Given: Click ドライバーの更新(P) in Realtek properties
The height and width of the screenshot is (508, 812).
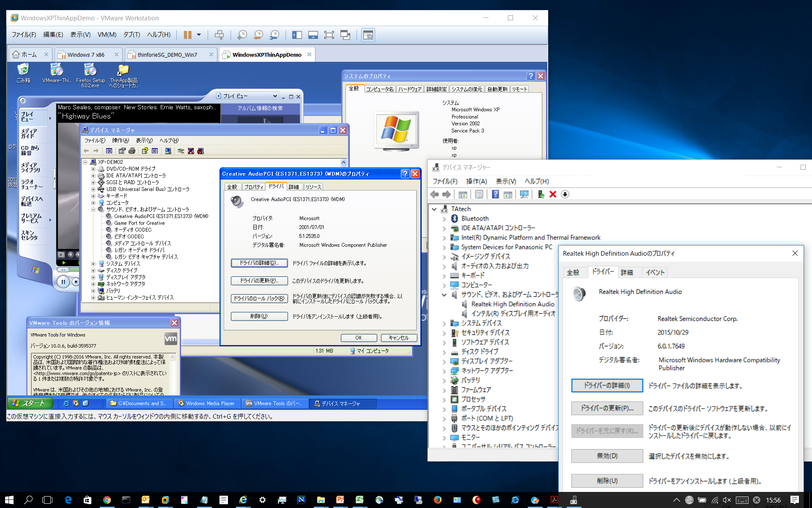Looking at the screenshot, I should tap(607, 409).
